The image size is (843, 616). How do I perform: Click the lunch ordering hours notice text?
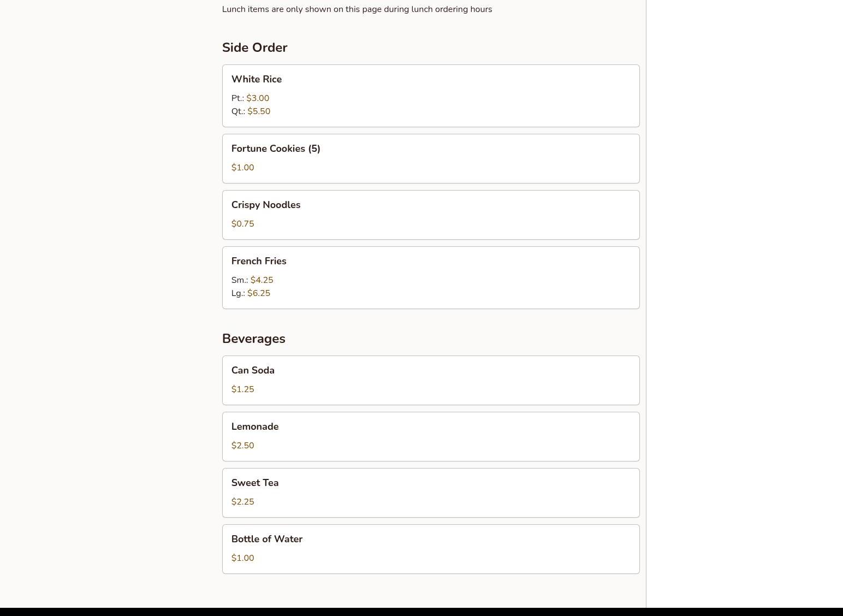[357, 9]
